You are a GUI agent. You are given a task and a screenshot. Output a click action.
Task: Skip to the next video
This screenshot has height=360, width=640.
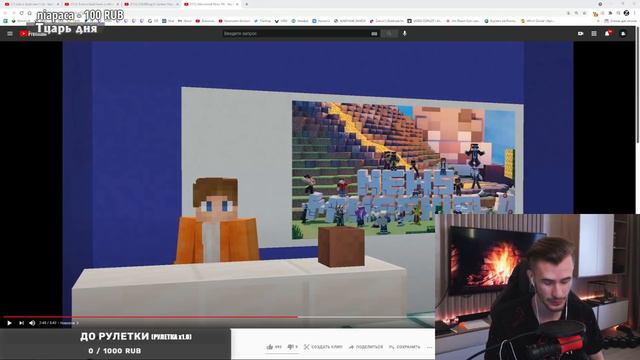[21, 323]
